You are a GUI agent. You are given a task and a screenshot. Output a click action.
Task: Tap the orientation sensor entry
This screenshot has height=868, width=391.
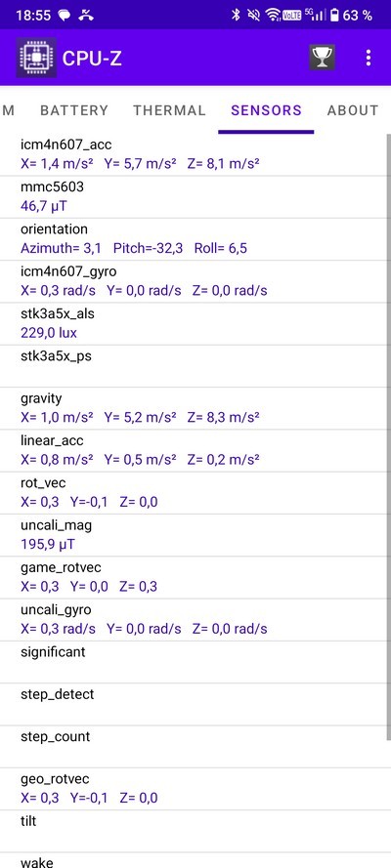[x=193, y=239]
